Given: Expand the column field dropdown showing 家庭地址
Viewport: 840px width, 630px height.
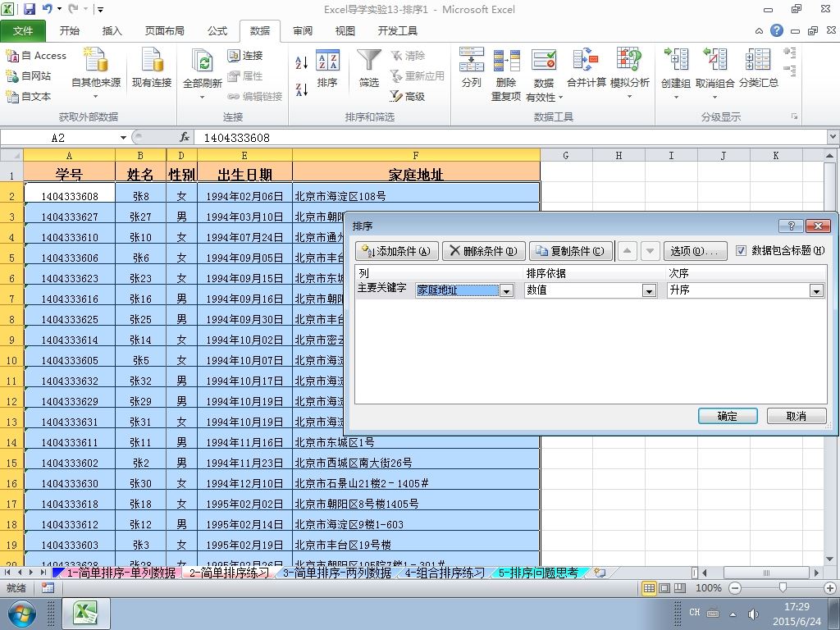Looking at the screenshot, I should (506, 290).
